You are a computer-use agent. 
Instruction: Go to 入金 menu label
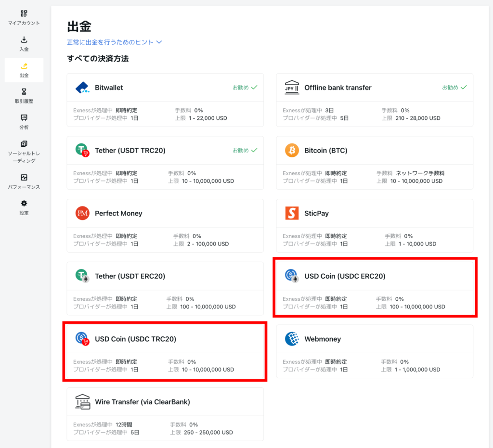click(x=24, y=49)
